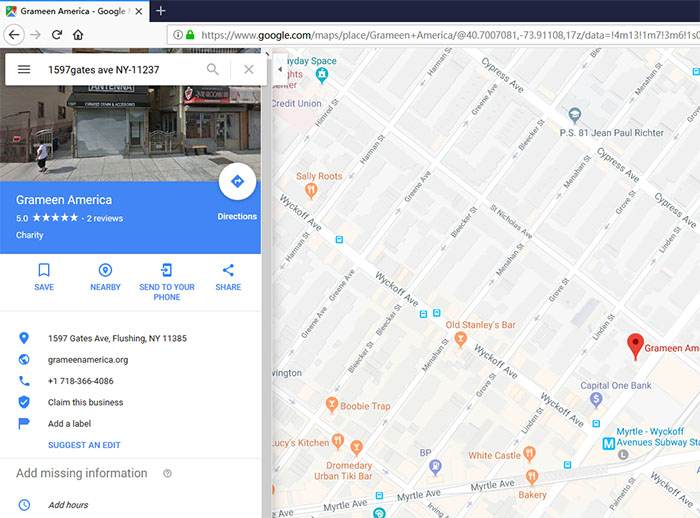Viewport: 700px width, 518px height.
Task: Open the 2 reviews link
Action: tap(105, 218)
